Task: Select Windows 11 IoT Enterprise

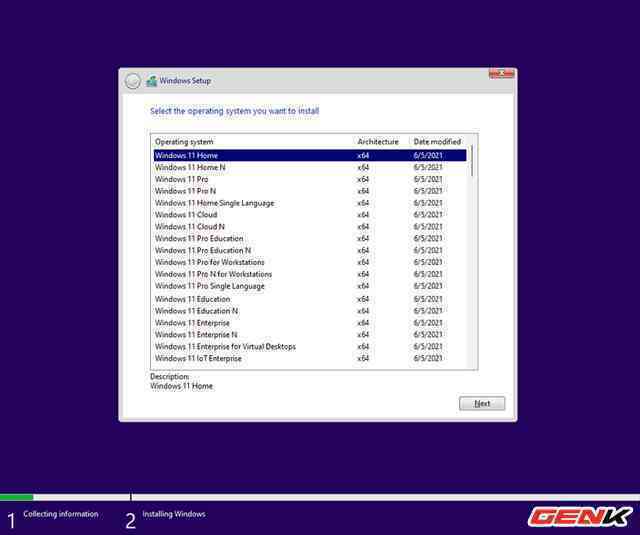Action: click(x=310, y=358)
